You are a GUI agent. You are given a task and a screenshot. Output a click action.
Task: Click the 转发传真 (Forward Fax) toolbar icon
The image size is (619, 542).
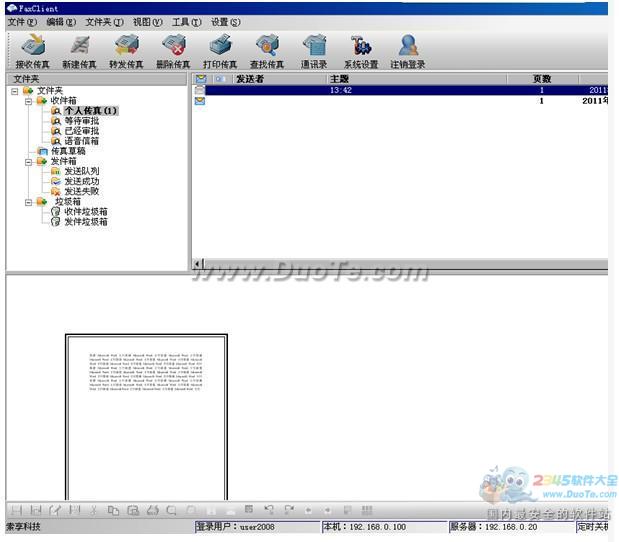click(125, 50)
